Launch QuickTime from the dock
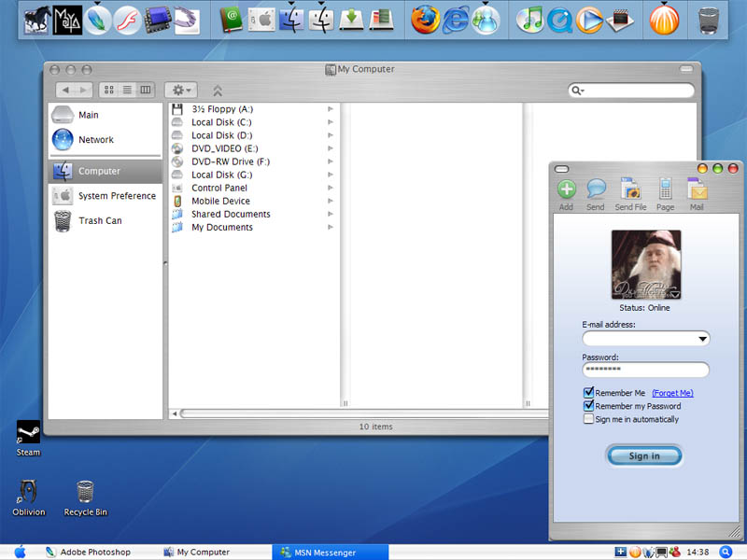Screen dimensions: 747x560 [559, 21]
